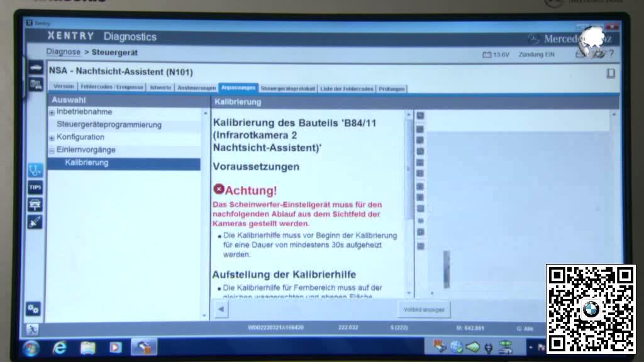Click the topmost image viewer toolbar icon
Viewport: 644px width, 362px height.
coord(420,116)
